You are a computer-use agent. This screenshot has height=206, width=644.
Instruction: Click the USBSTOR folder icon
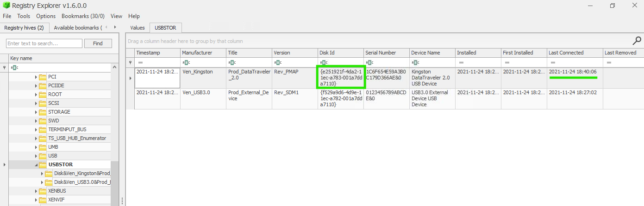pyautogui.click(x=43, y=164)
